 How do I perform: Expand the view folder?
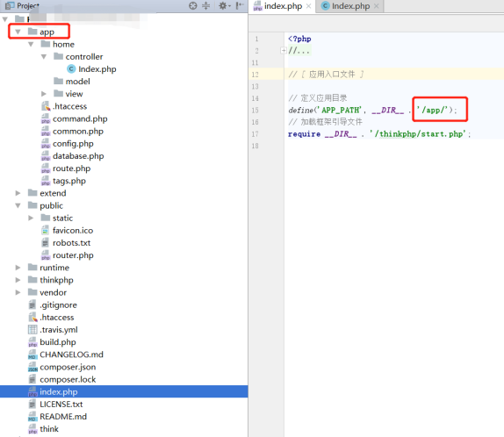pos(44,94)
